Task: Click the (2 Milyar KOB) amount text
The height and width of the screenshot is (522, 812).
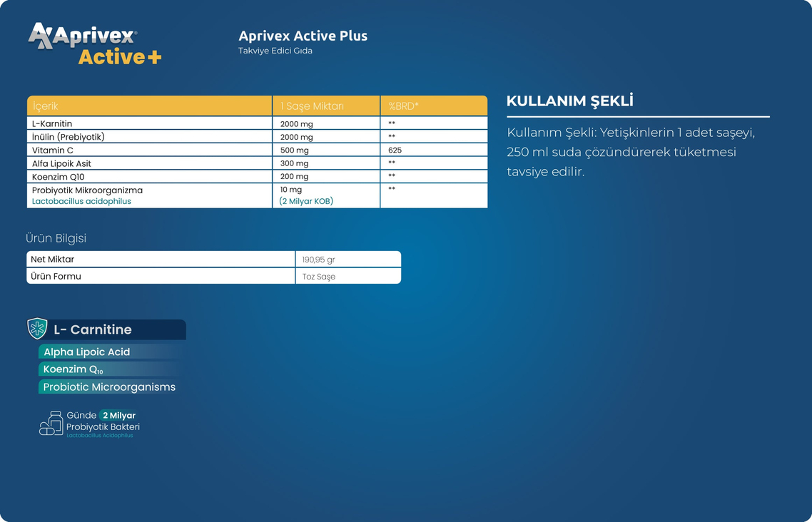Action: point(306,202)
